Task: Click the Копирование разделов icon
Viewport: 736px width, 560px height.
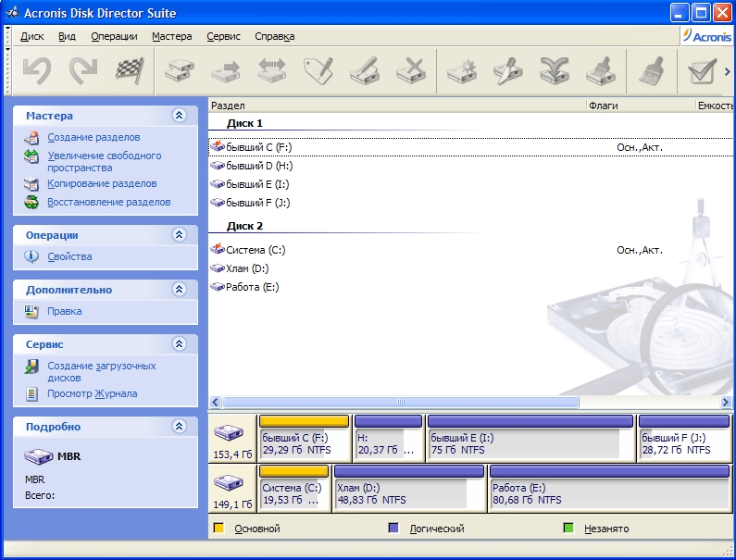Action: click(x=31, y=183)
